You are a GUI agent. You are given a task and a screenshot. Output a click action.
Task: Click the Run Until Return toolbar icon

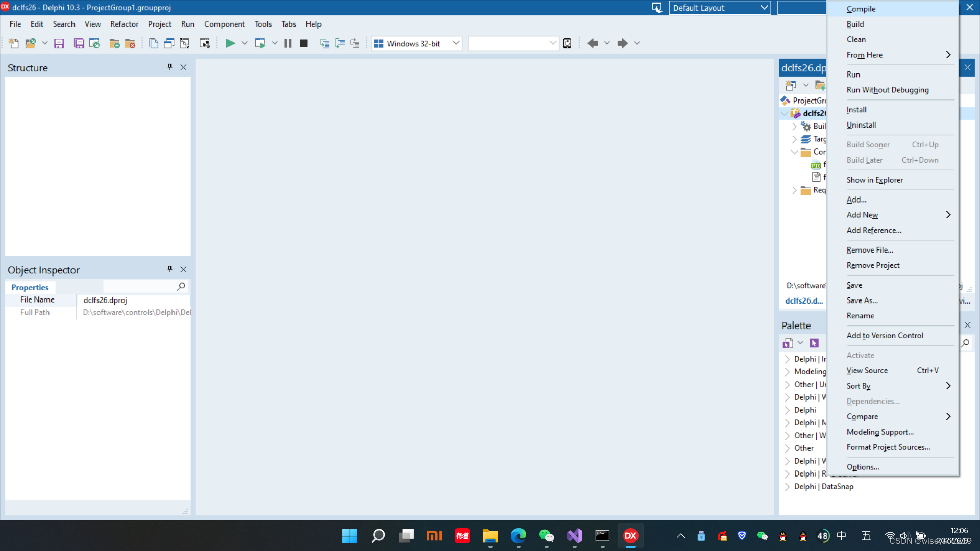pyautogui.click(x=355, y=43)
